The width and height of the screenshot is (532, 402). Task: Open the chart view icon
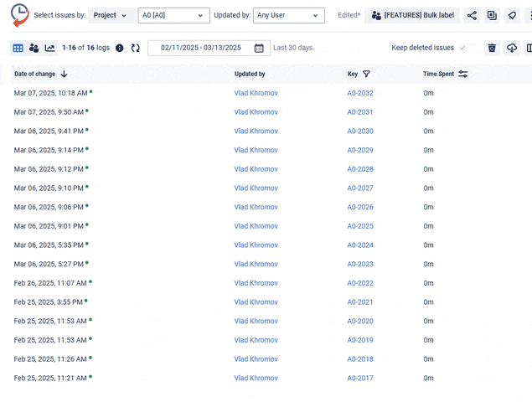(x=50, y=49)
